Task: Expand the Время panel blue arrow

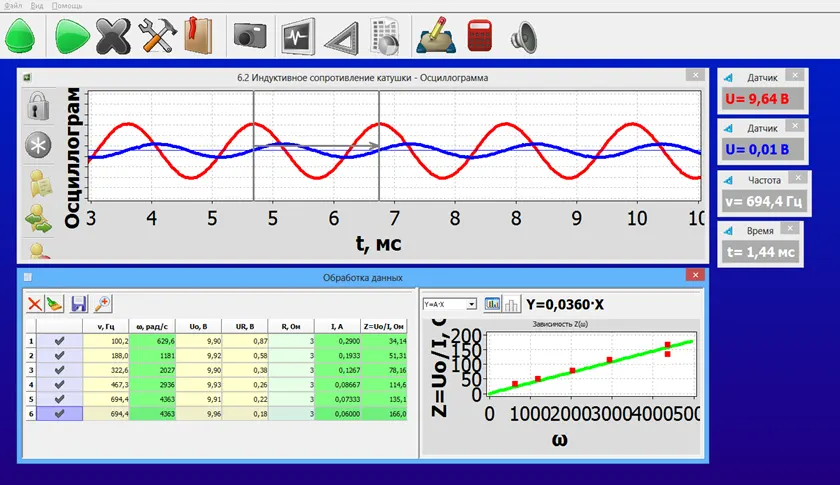Action: tap(728, 231)
